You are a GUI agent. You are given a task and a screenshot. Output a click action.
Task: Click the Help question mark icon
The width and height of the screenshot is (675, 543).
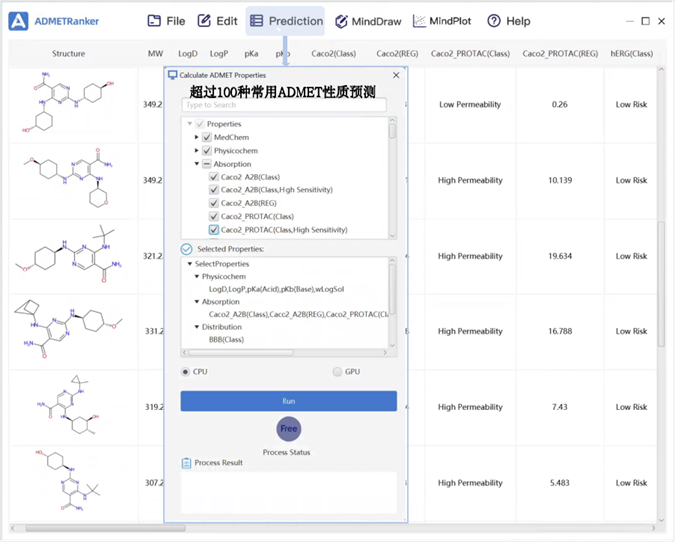[x=494, y=21]
